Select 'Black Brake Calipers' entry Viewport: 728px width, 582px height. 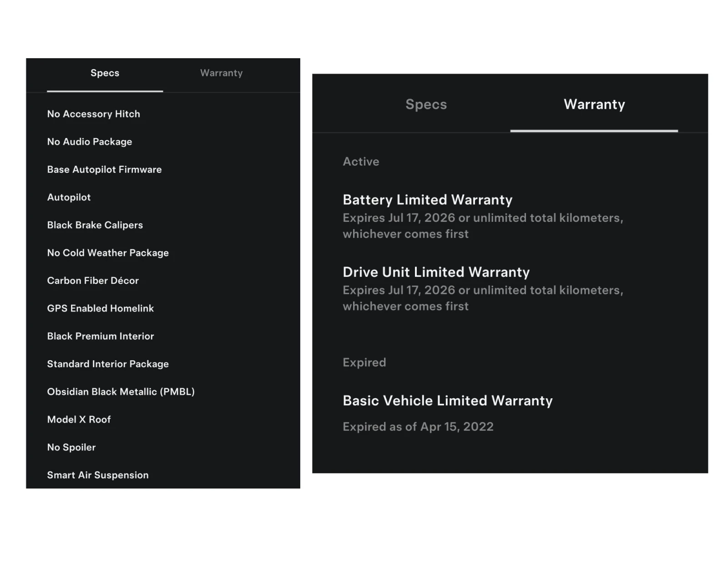coord(95,225)
